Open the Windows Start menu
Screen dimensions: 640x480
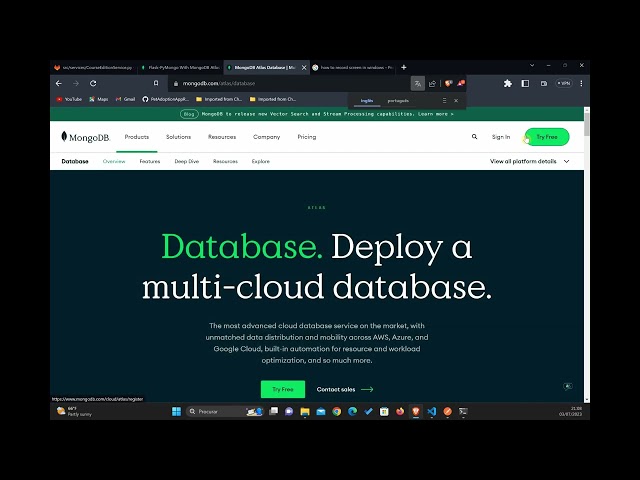pyautogui.click(x=176, y=411)
